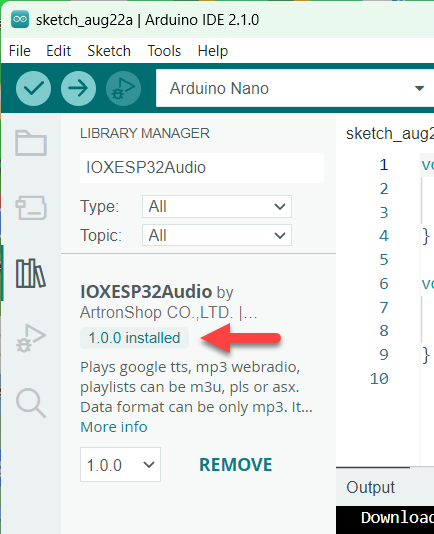
Task: Open the Debug sidebar panel
Action: tap(31, 338)
